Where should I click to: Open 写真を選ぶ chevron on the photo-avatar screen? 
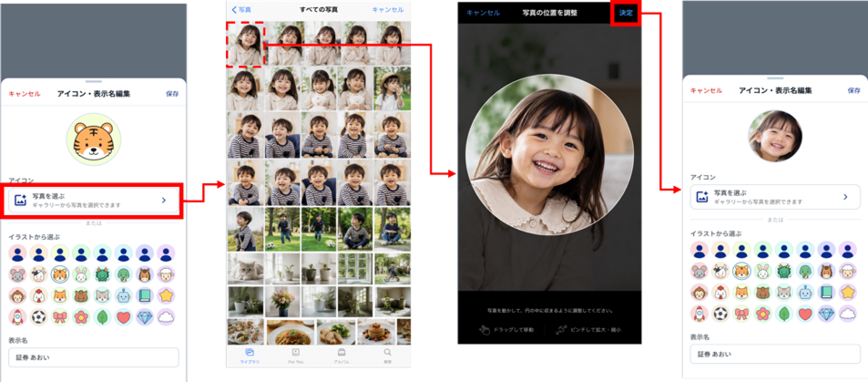845,197
